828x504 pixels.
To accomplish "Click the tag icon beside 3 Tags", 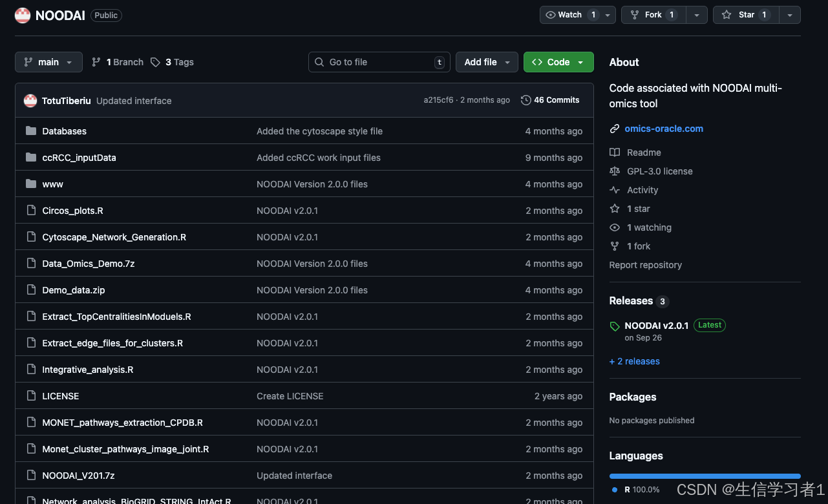I will pyautogui.click(x=155, y=62).
